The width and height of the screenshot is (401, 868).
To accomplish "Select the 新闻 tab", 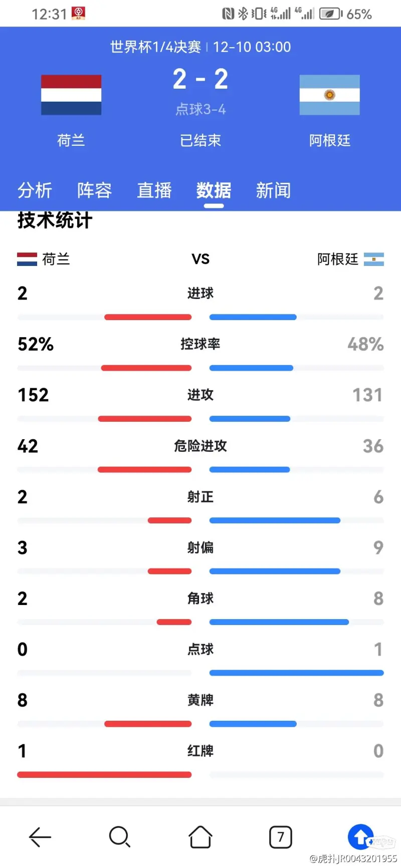I will (273, 190).
